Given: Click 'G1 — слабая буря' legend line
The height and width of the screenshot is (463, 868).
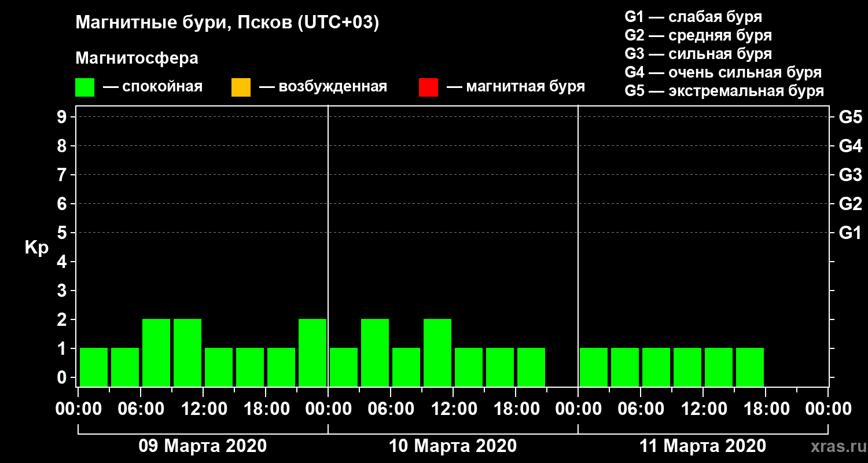Looking at the screenshot, I should [x=693, y=17].
